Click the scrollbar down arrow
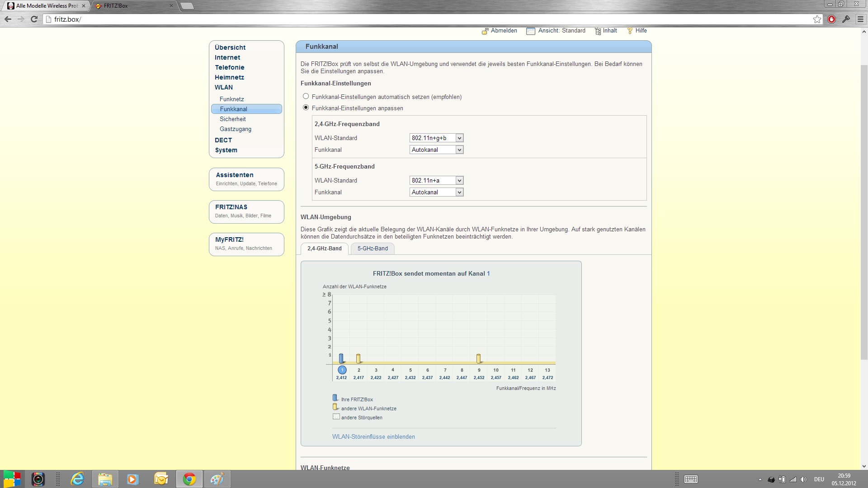Screen dimensions: 868x488 [864, 466]
